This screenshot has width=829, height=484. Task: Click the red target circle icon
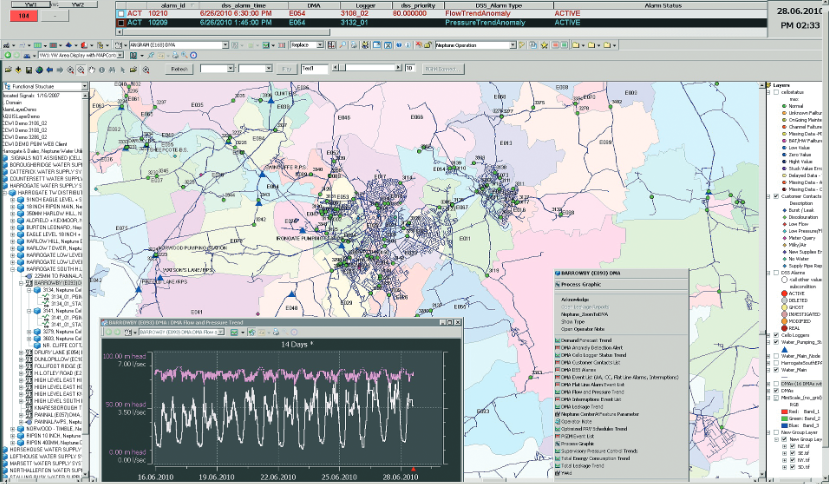(194, 55)
